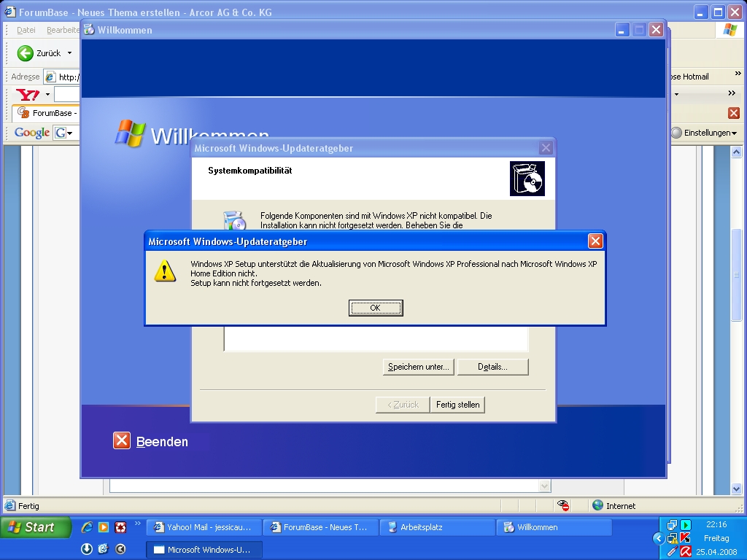Click the red Quick Launch icon
This screenshot has height=560, width=747.
[x=120, y=526]
